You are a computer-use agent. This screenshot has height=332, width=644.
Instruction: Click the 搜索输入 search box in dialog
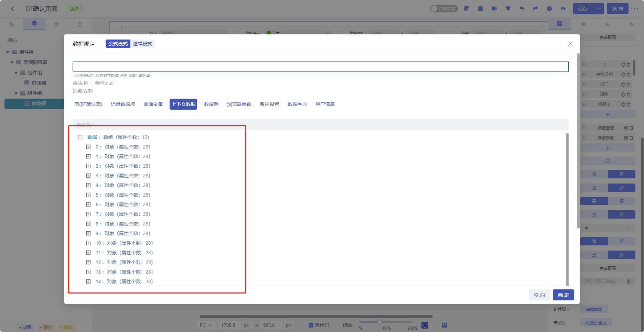click(321, 124)
